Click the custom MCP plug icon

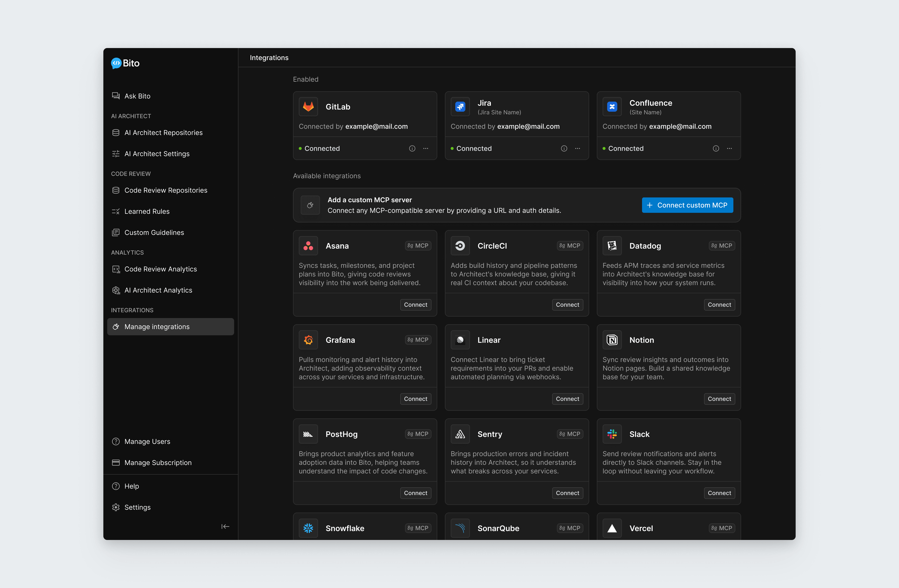tap(310, 205)
